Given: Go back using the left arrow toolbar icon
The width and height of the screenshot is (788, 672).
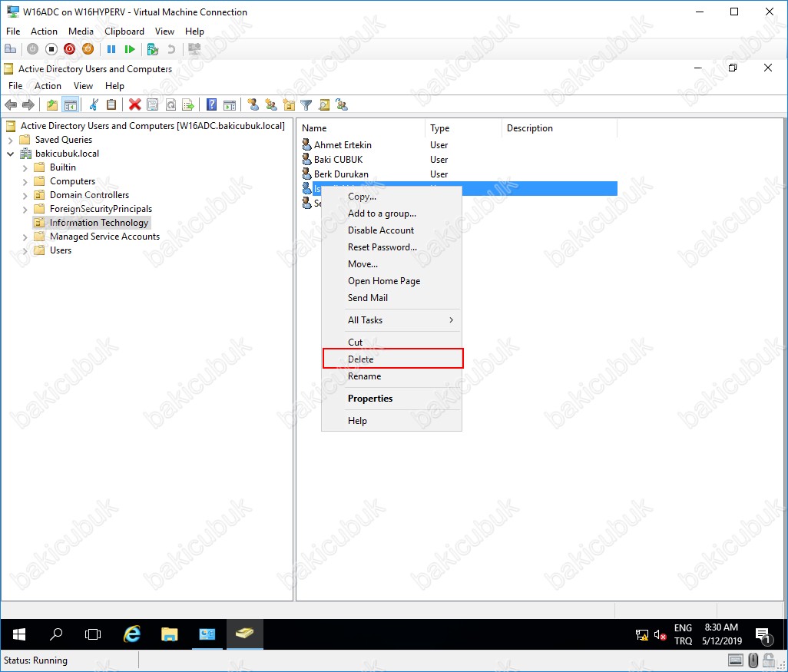Looking at the screenshot, I should click(x=11, y=104).
